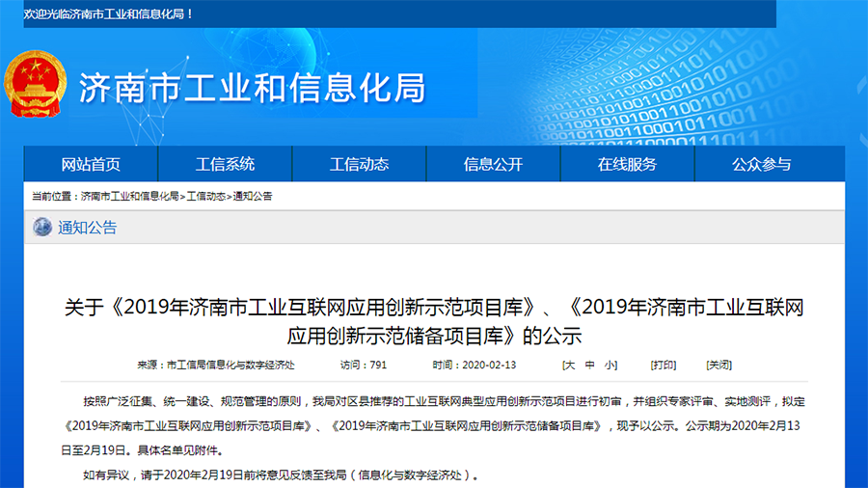Select the 公众参与 navigation tab

coord(761,164)
